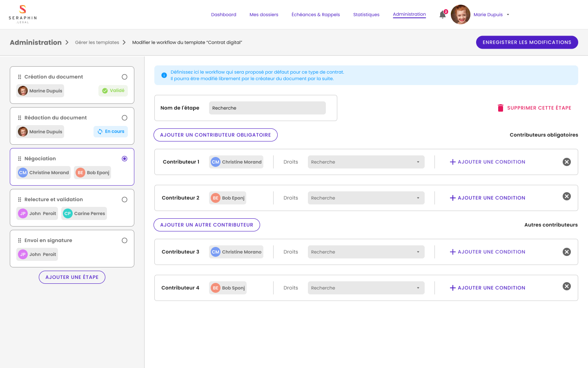Open Droits dropdown for Contributeur 4
The width and height of the screenshot is (588, 368).
click(366, 288)
